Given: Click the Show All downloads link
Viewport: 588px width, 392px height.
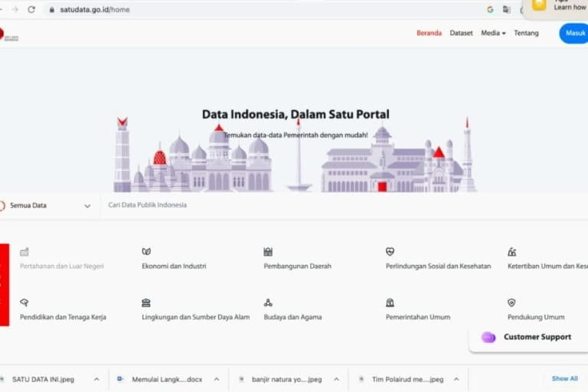Looking at the screenshot, I should coord(564,378).
